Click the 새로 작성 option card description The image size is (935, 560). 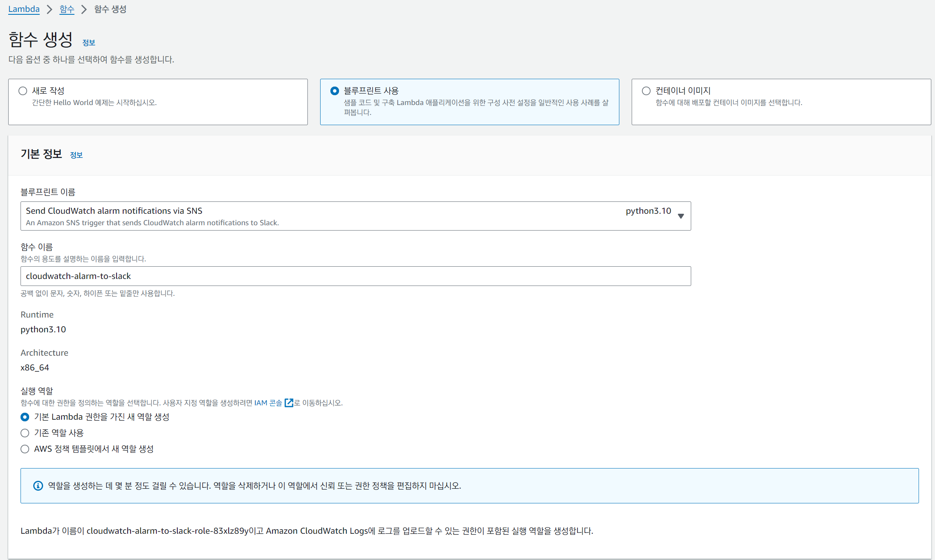click(94, 103)
